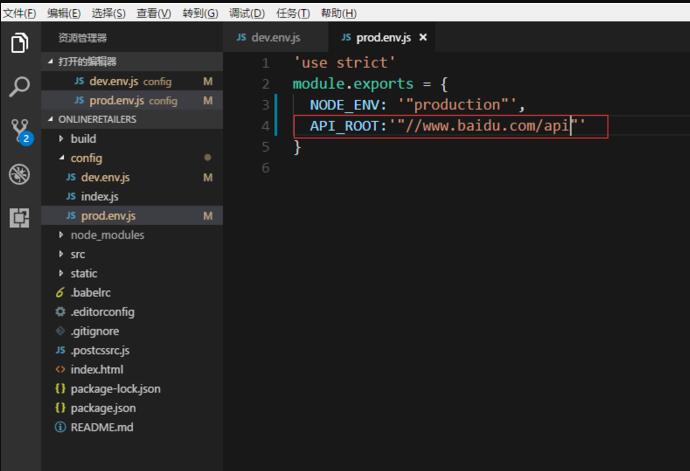This screenshot has height=471, width=690.
Task: Open the .postcssrc.js file
Action: pyautogui.click(x=132, y=350)
